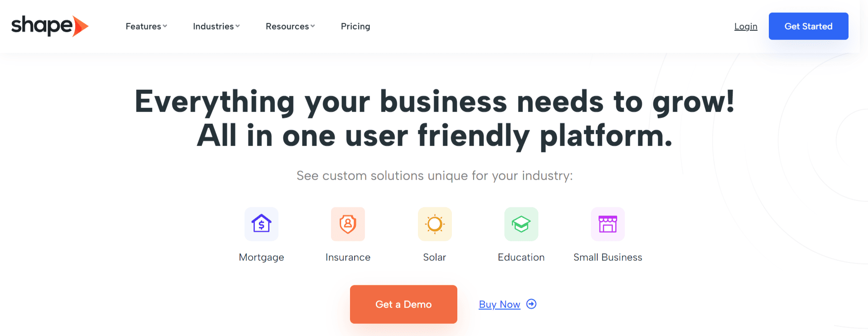Click the Education graduation cap icon
This screenshot has width=868, height=336.
tap(521, 224)
